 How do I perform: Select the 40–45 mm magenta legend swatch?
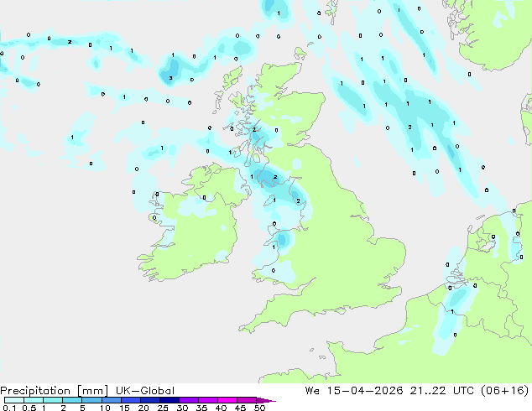coord(227,400)
